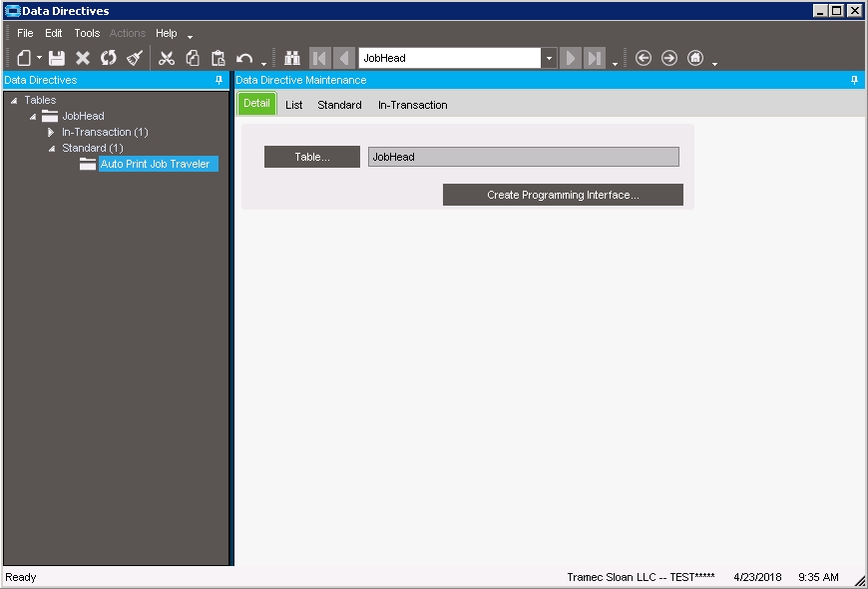
Task: Open overflow arrow after Home icon
Action: [714, 64]
